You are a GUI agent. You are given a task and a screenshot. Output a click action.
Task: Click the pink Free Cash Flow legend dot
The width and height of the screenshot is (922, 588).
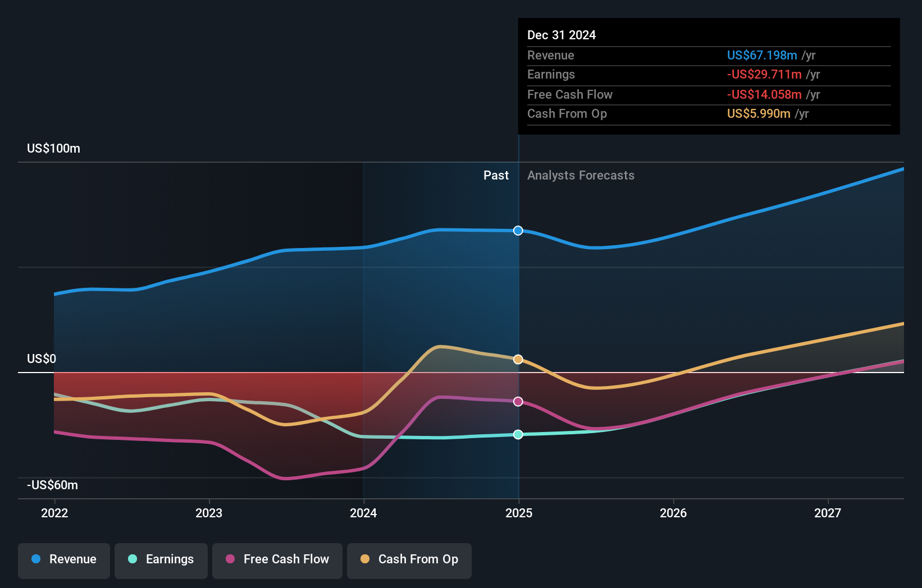click(230, 559)
